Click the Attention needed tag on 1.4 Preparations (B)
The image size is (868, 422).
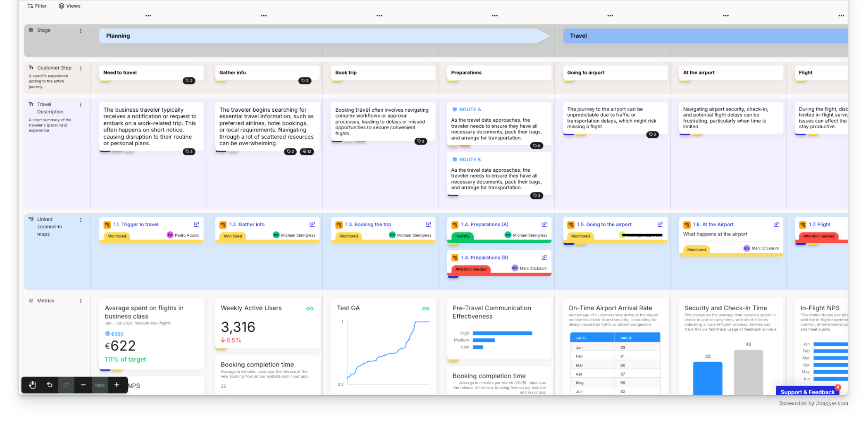(470, 269)
